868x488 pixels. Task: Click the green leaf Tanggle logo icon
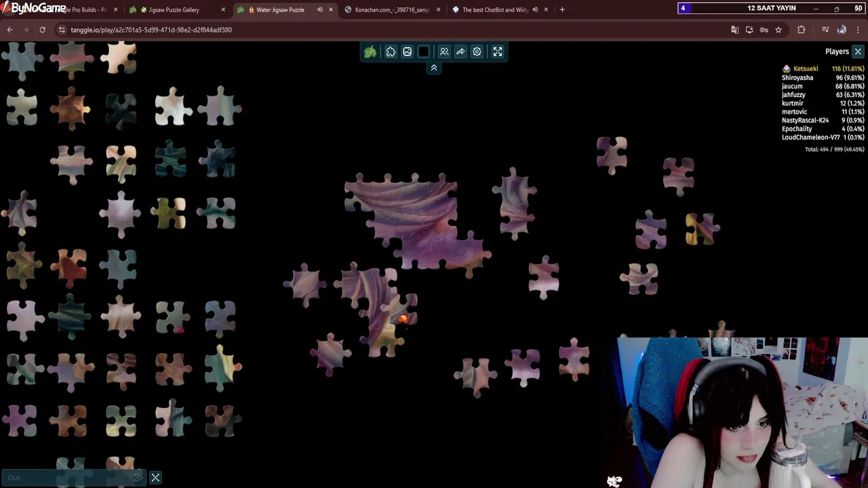pos(370,52)
